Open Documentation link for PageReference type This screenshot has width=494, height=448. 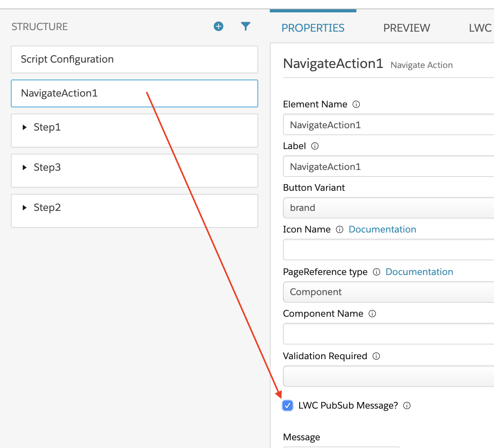tap(419, 272)
